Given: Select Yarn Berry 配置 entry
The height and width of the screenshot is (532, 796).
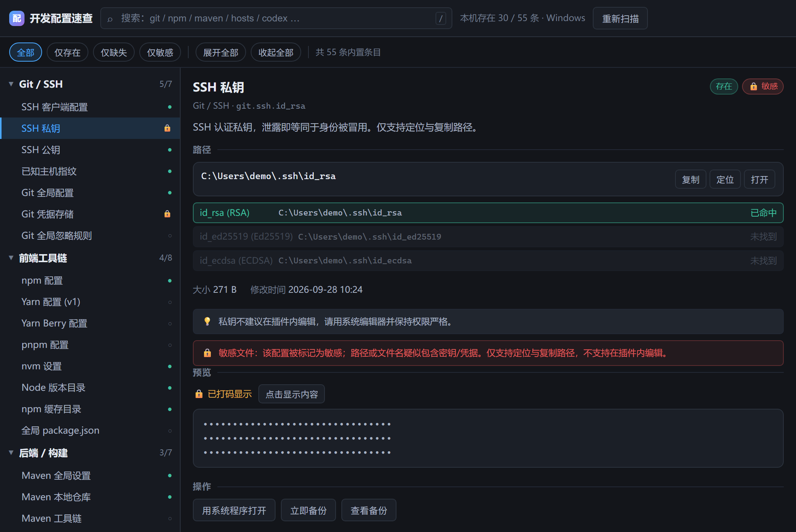Looking at the screenshot, I should click(x=90, y=323).
